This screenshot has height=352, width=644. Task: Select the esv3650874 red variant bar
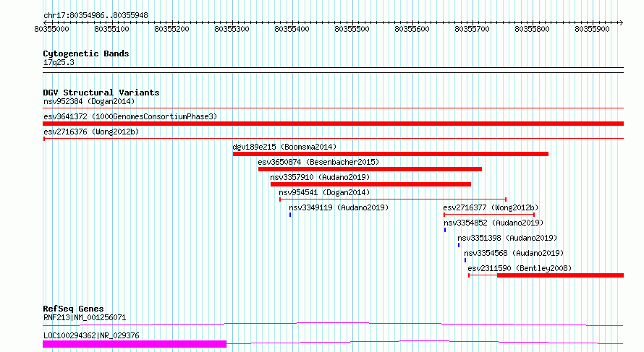pyautogui.click(x=370, y=169)
